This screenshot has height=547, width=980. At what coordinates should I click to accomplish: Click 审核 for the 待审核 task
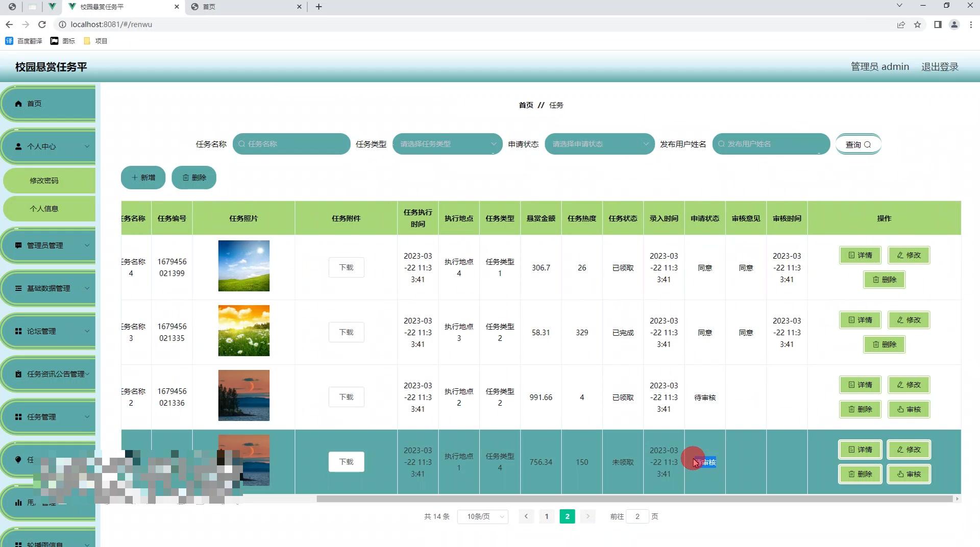(x=909, y=409)
